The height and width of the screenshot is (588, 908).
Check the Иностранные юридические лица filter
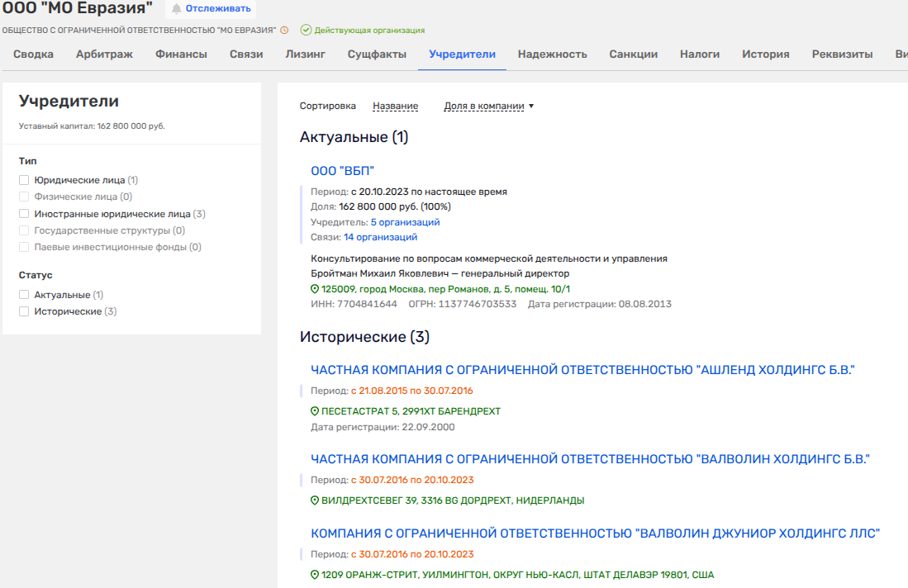24,214
